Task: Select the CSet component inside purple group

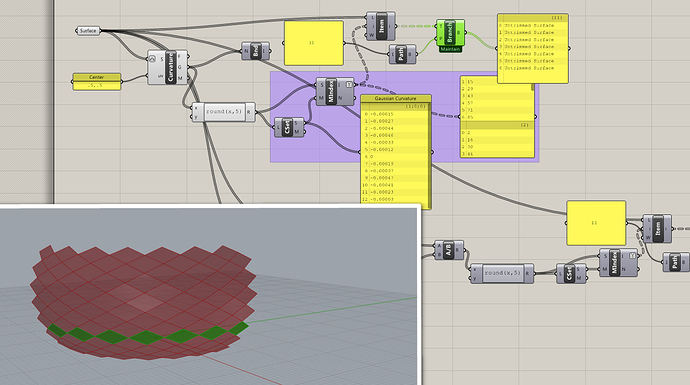Action: tap(288, 128)
